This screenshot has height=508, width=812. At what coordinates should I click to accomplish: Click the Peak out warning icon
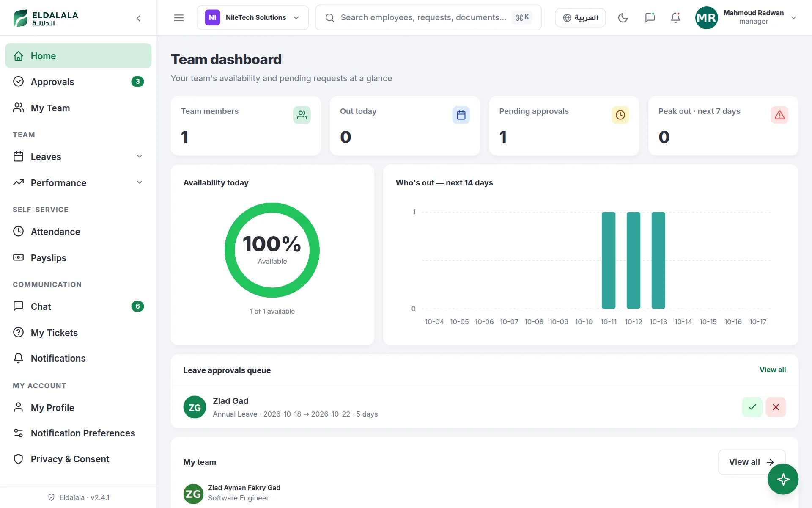click(779, 115)
